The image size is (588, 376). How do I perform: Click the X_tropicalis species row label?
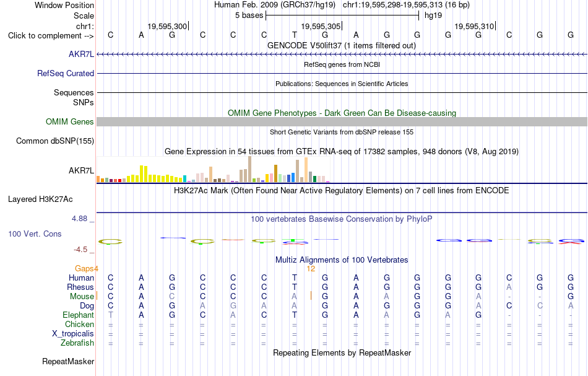[x=73, y=334]
